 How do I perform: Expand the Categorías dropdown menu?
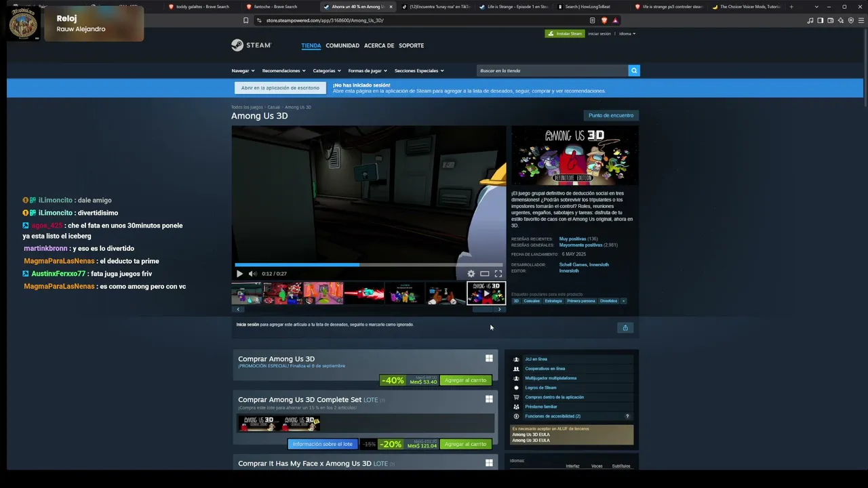click(327, 70)
